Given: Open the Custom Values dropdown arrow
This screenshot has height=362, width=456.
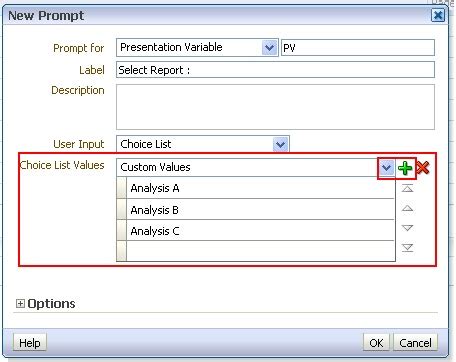Looking at the screenshot, I should 386,168.
